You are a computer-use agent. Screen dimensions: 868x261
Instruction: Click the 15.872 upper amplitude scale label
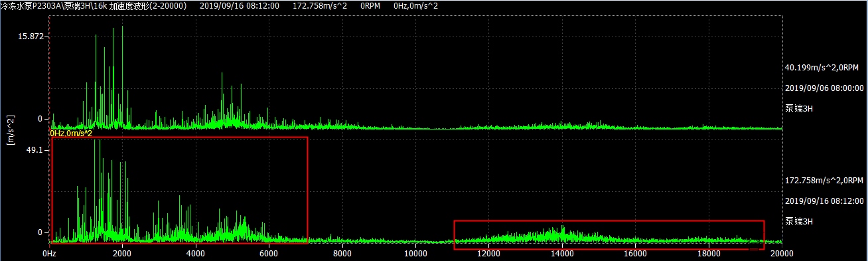31,37
